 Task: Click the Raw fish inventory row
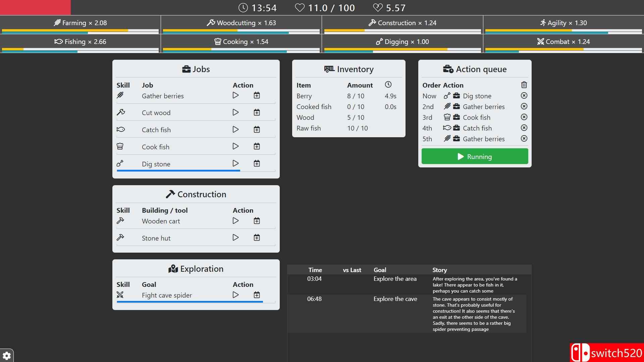click(348, 128)
